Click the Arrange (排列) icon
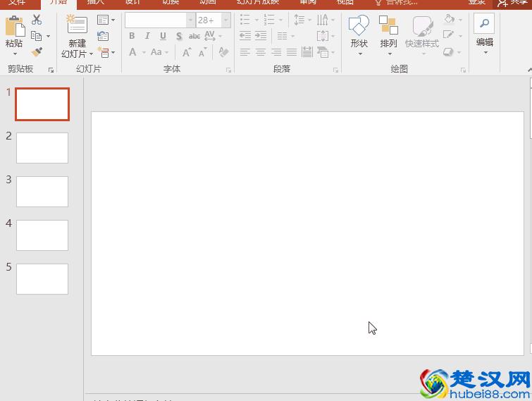The width and height of the screenshot is (532, 401). tap(388, 27)
